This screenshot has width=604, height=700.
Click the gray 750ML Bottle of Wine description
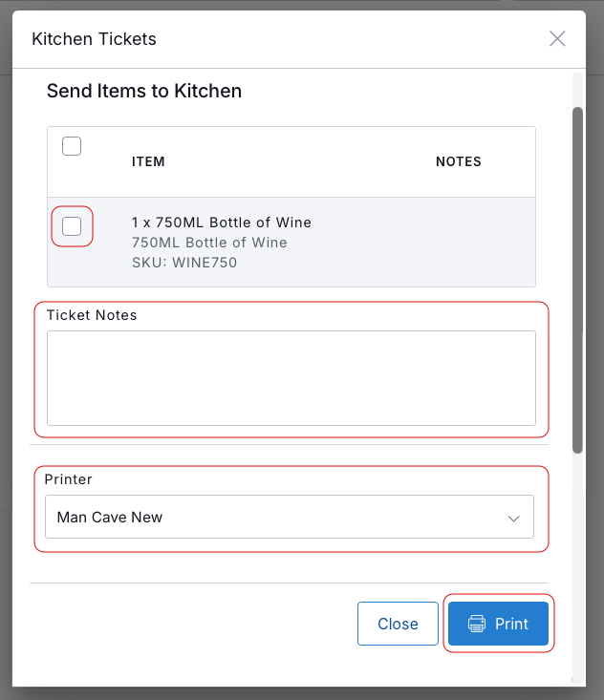(209, 243)
